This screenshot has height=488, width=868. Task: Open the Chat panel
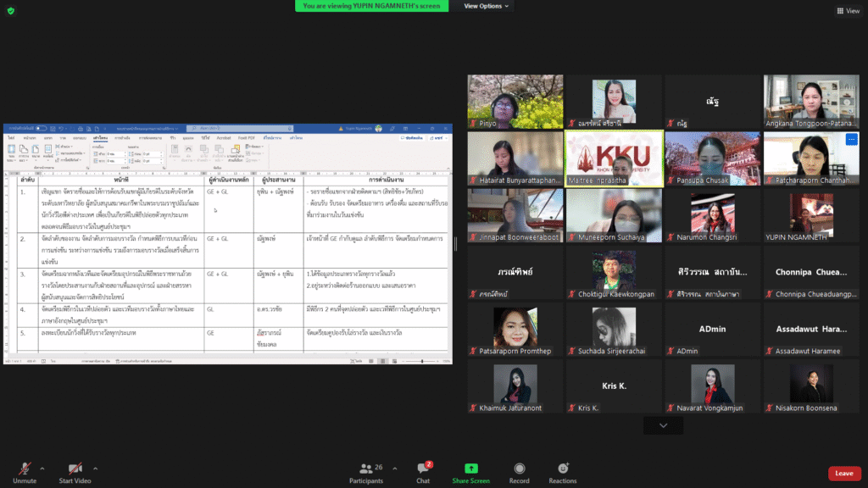click(x=423, y=469)
